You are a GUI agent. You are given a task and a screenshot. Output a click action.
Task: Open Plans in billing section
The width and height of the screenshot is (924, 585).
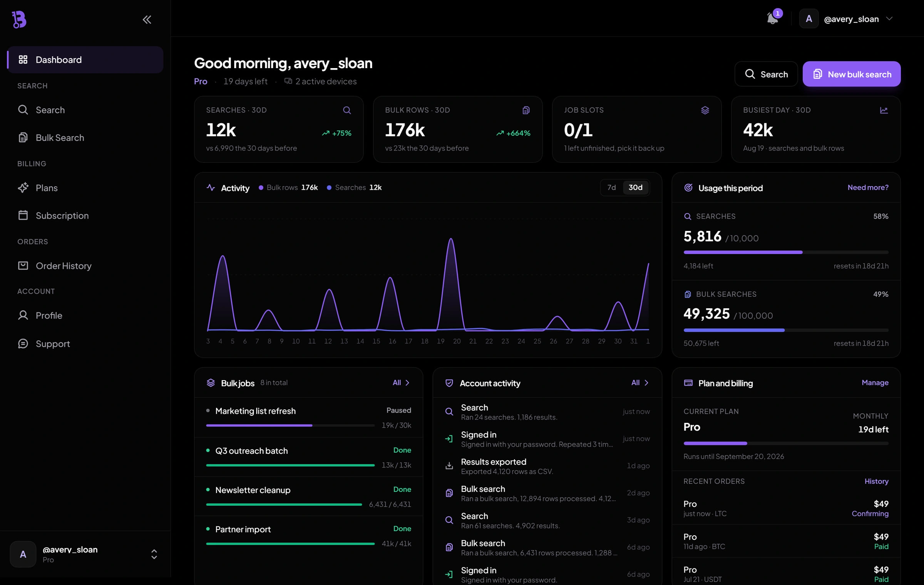point(85,188)
